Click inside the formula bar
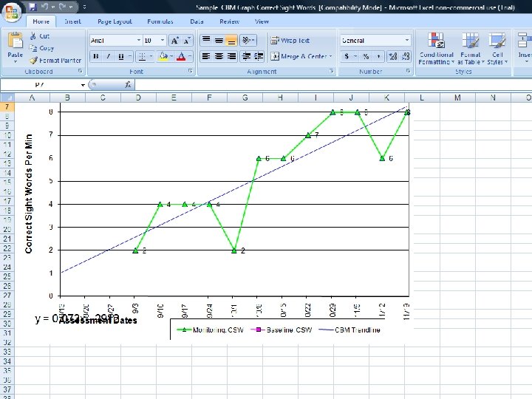The height and width of the screenshot is (399, 532). (x=332, y=85)
